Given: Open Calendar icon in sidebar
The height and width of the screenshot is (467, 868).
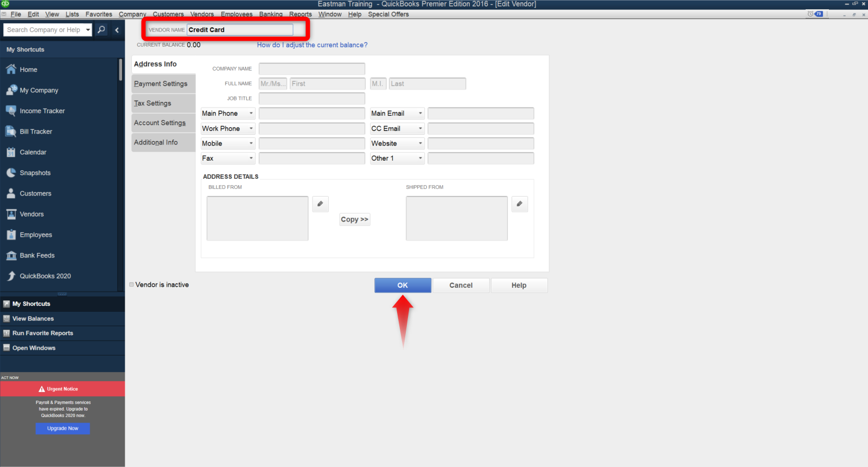Looking at the screenshot, I should (x=11, y=152).
